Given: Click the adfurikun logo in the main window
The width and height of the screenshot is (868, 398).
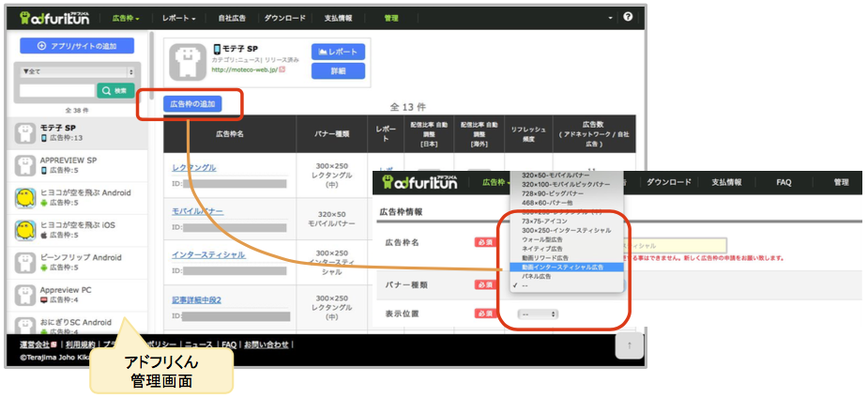Looking at the screenshot, I should (x=54, y=18).
